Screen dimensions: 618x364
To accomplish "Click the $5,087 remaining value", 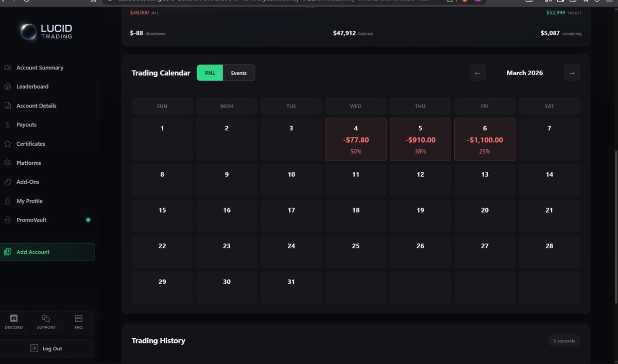I will pos(550,33).
